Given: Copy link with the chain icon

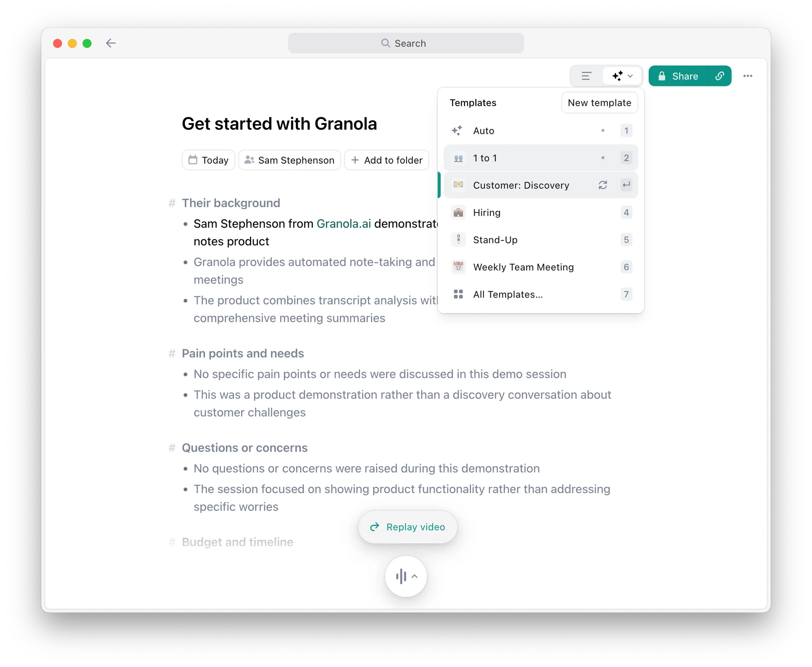Looking at the screenshot, I should (x=720, y=76).
